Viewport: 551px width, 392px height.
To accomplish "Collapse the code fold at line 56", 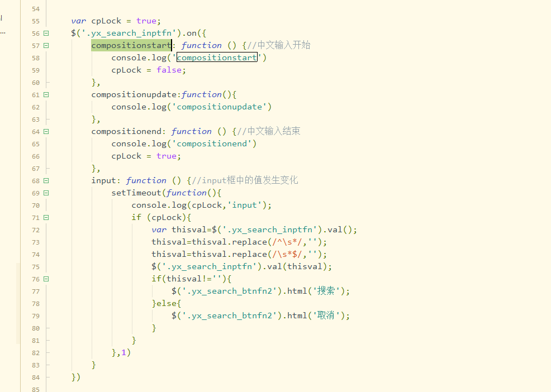I will 46,34.
